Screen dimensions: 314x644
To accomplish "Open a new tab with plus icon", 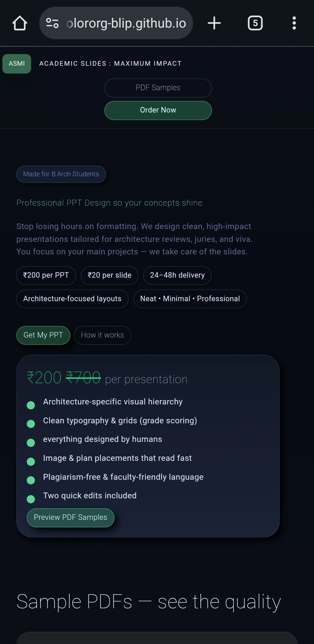I will (214, 23).
